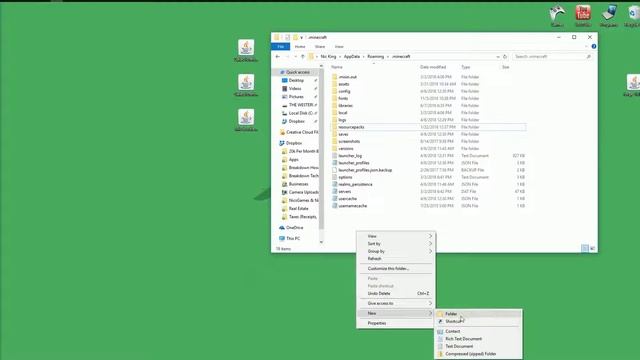Click the logs folder icon
The height and width of the screenshot is (360, 640).
(x=335, y=120)
